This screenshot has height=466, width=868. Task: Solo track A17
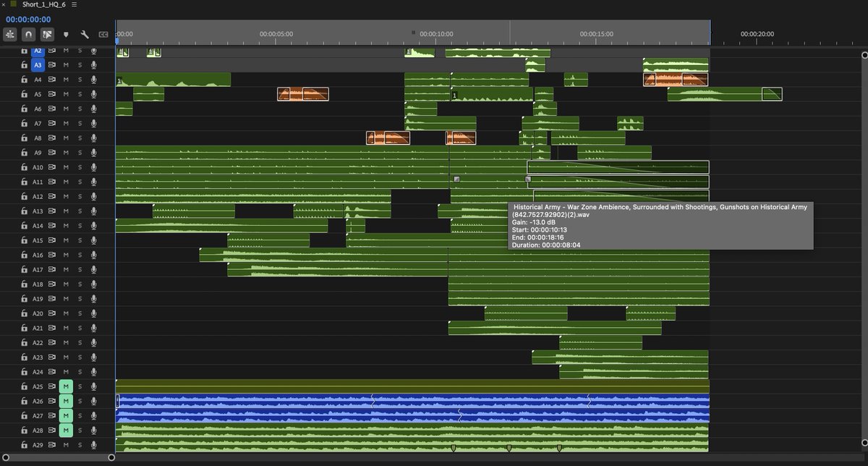80,269
